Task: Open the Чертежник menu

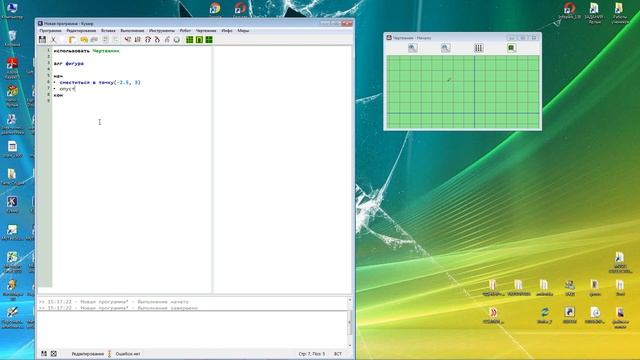Action: pos(206,31)
